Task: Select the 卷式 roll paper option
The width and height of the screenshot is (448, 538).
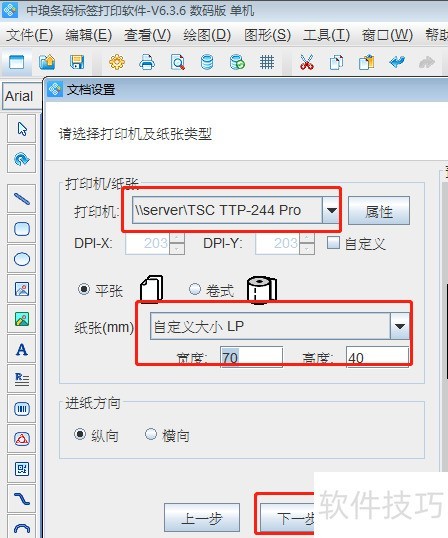Action: 195,289
